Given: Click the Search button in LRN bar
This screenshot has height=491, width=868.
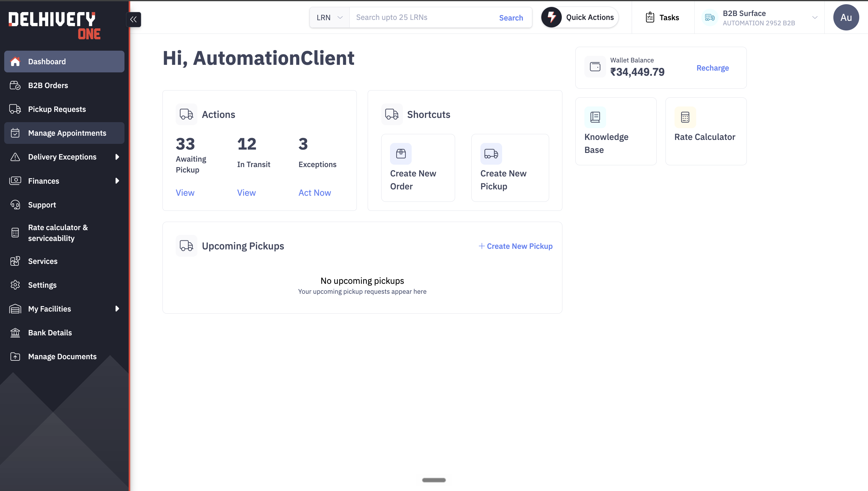Looking at the screenshot, I should click(x=511, y=17).
